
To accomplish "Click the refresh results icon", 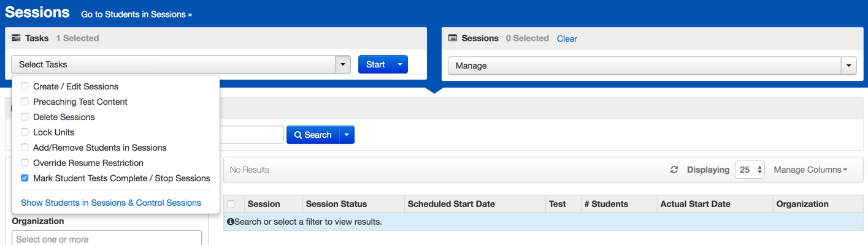I will pyautogui.click(x=674, y=170).
